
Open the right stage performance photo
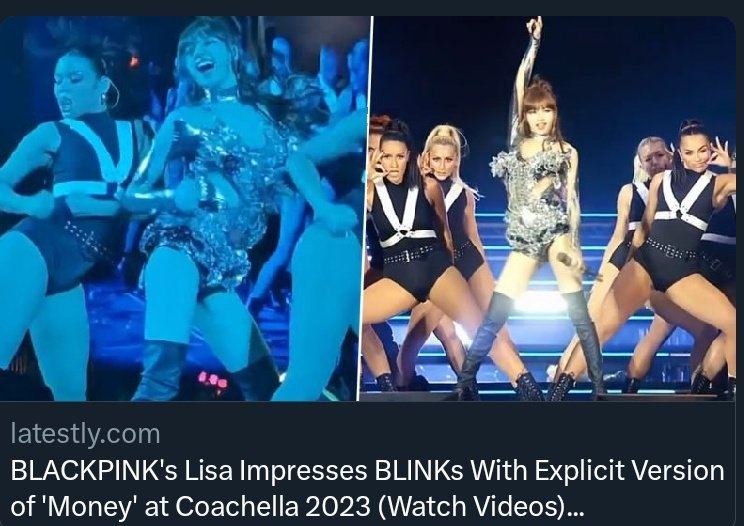[x=548, y=209]
